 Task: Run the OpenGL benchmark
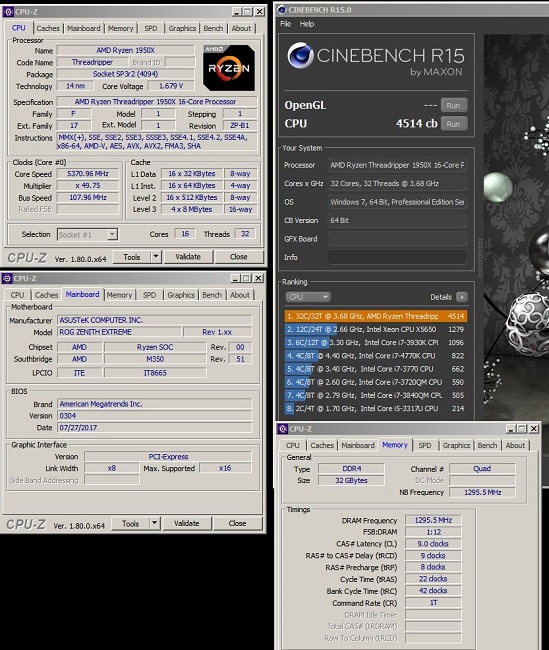pos(454,105)
